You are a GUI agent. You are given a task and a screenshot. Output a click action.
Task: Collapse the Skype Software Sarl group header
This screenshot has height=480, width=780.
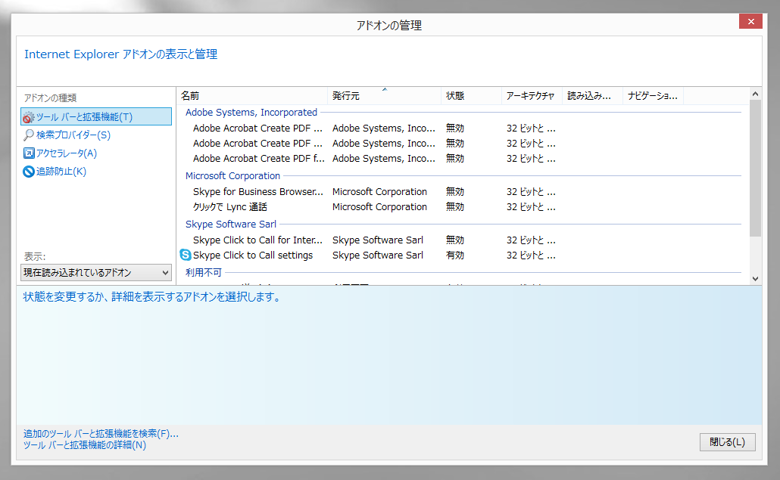click(x=231, y=224)
